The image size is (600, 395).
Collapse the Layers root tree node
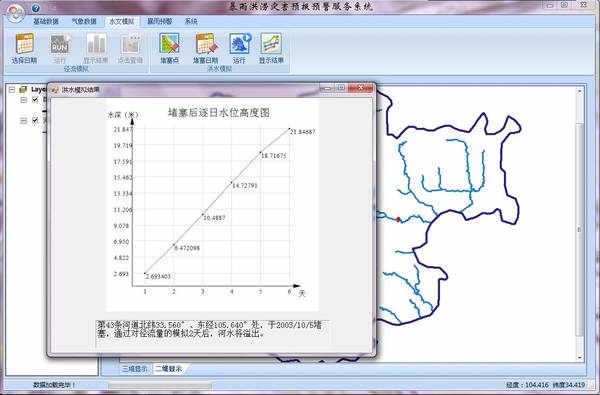pos(12,90)
